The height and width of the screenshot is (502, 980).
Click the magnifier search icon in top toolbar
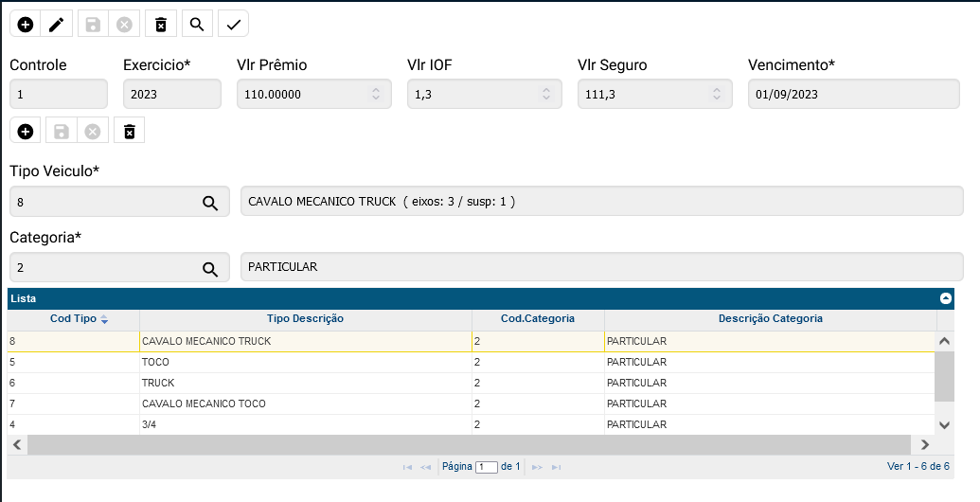(196, 25)
